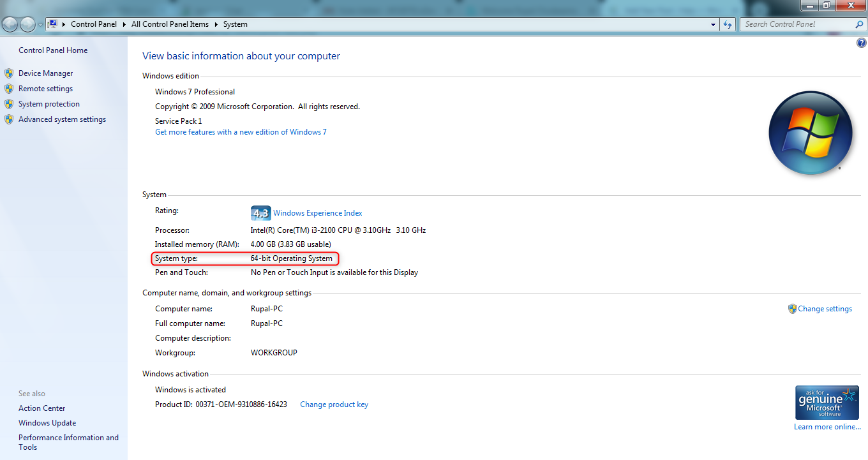Image resolution: width=868 pixels, height=460 pixels.
Task: Click the Change settings link
Action: pos(825,309)
